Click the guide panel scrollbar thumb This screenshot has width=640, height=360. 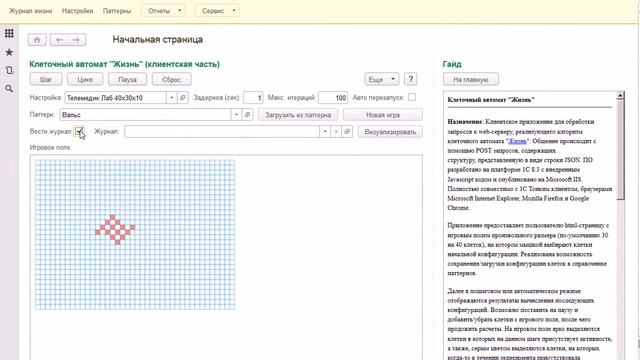(x=620, y=149)
